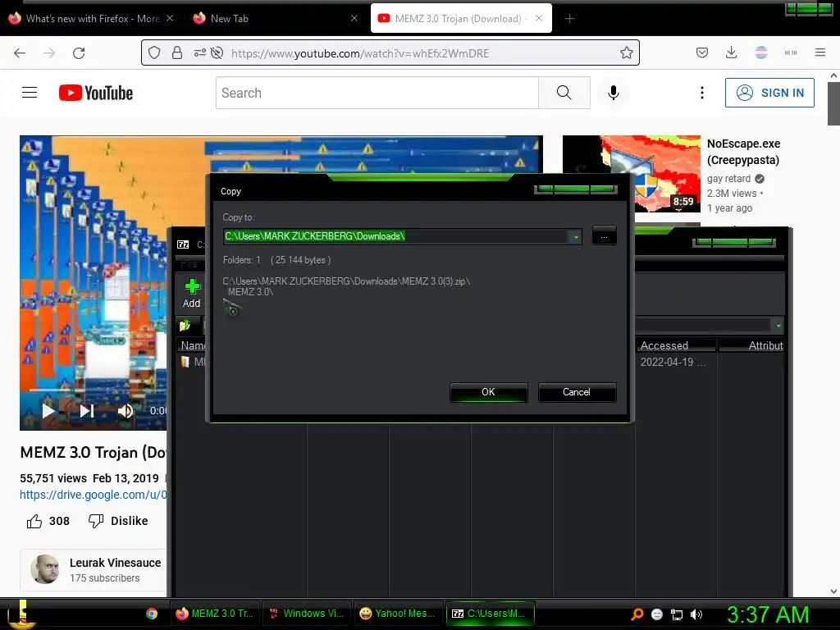The height and width of the screenshot is (630, 840).
Task: Switch to C:\Users\M... 7-Zip taskbar item
Action: click(490, 614)
